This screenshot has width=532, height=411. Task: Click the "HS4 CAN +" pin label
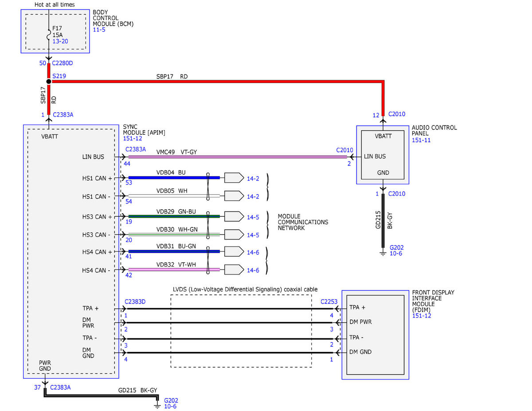pos(98,252)
